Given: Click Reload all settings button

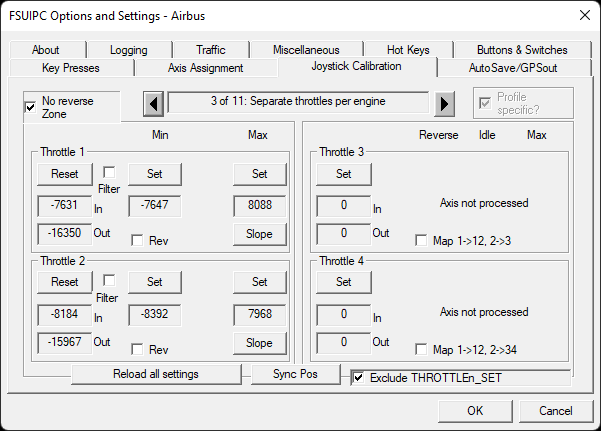Looking at the screenshot, I should (156, 374).
